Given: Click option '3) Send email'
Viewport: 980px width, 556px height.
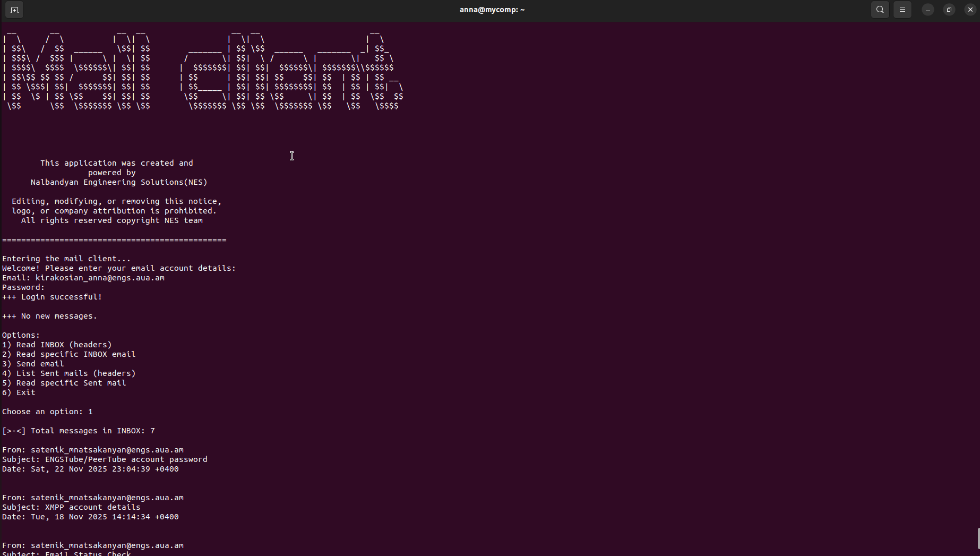Looking at the screenshot, I should click(33, 364).
